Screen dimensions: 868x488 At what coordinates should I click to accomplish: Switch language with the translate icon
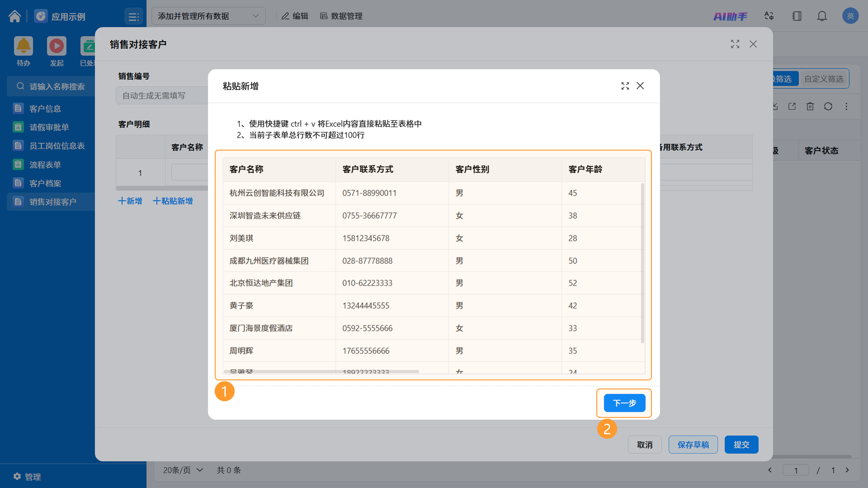pos(769,16)
